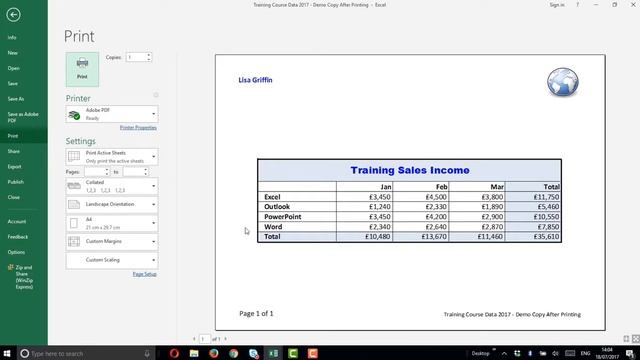Click the Pages from input field
Image resolution: width=640 pixels, height=360 pixels.
(x=94, y=172)
